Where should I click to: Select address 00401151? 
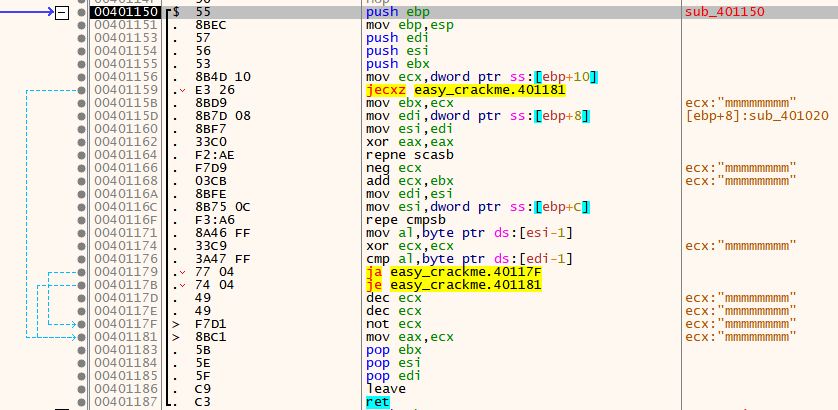click(126, 25)
